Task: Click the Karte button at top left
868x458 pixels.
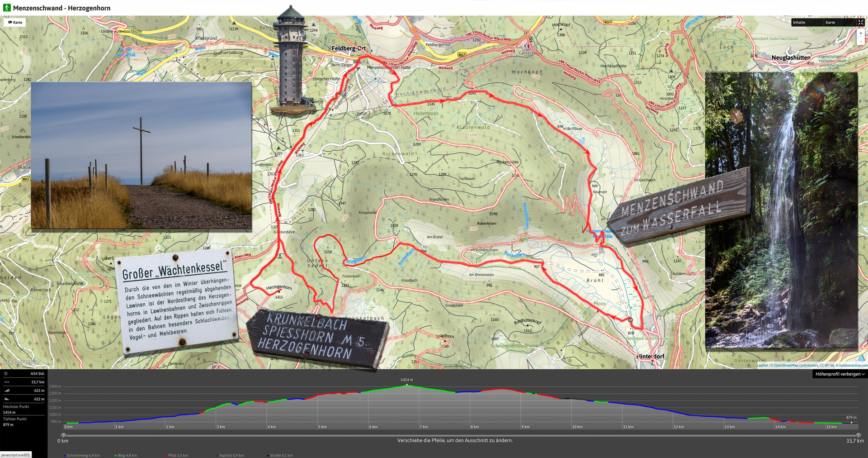Action: point(15,22)
